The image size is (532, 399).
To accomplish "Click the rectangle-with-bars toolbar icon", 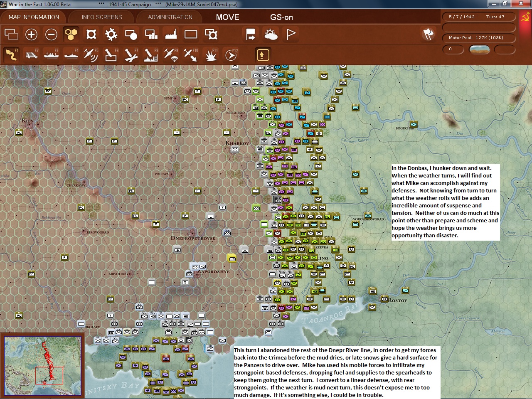I will (151, 34).
